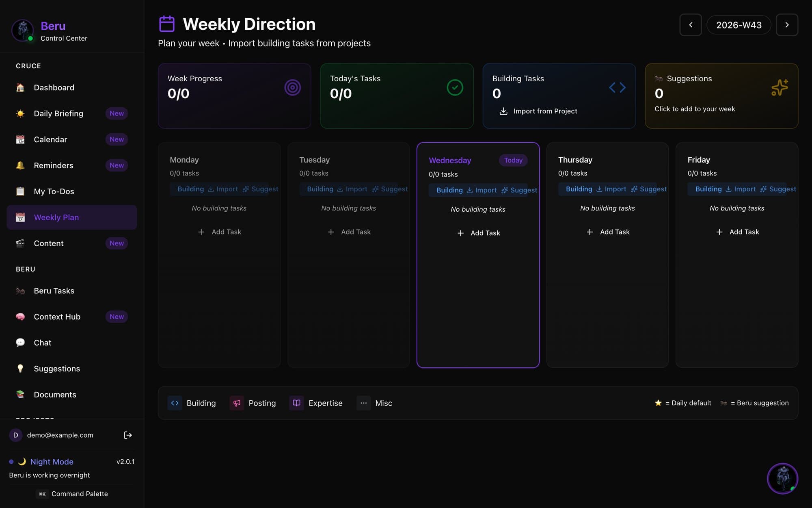Open Context Hub in the sidebar
The width and height of the screenshot is (812, 508).
pyautogui.click(x=72, y=317)
